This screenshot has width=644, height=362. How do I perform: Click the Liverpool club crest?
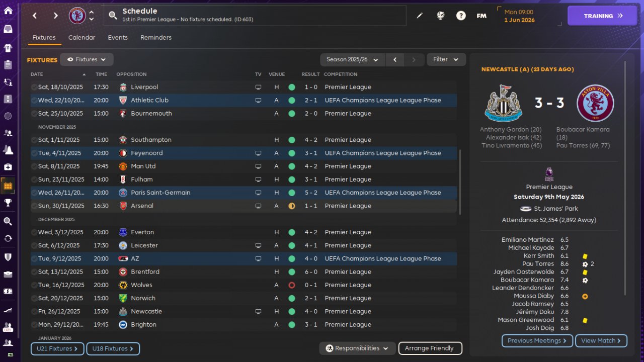click(123, 87)
